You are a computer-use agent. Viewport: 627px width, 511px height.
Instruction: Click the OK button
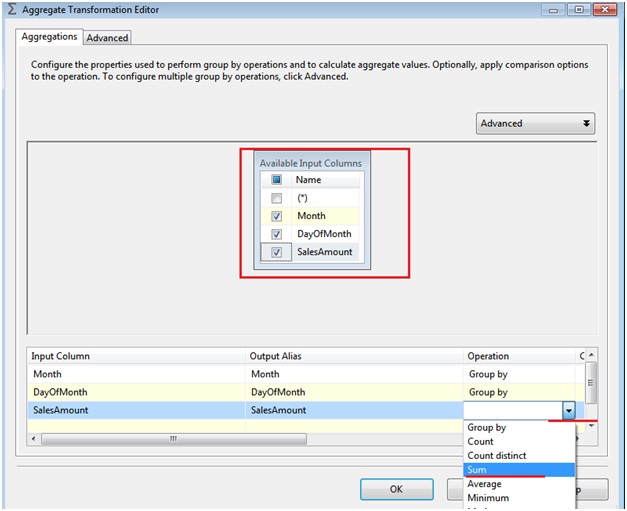396,489
